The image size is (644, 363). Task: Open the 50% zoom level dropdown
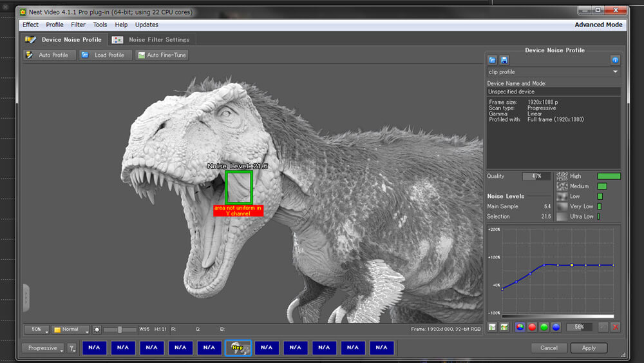click(37, 329)
